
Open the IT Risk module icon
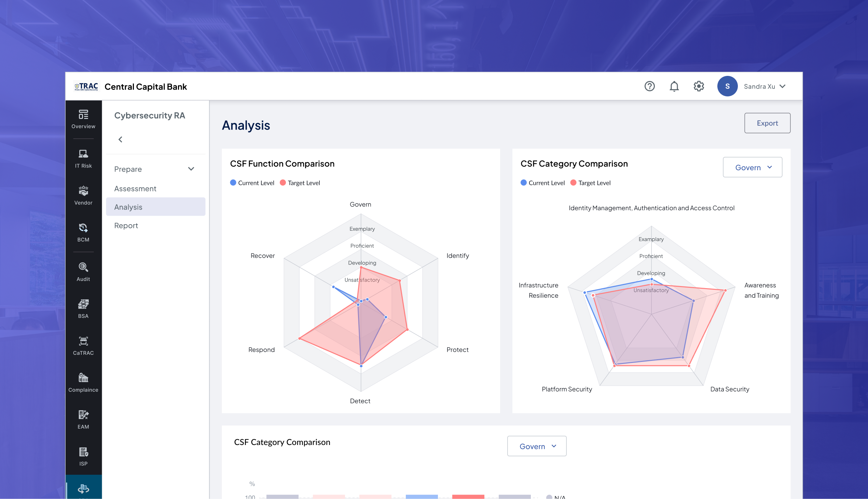tap(83, 158)
